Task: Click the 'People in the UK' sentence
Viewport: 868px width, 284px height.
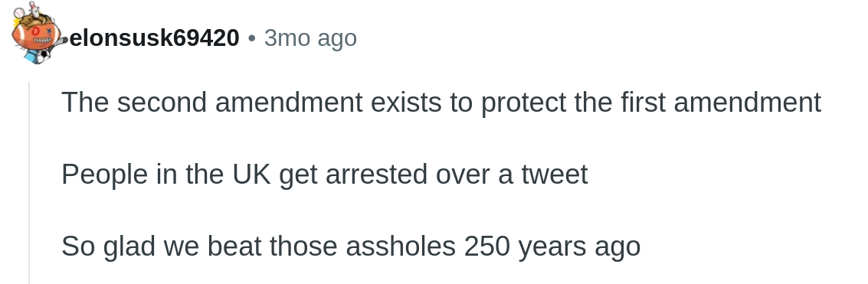Action: click(324, 175)
